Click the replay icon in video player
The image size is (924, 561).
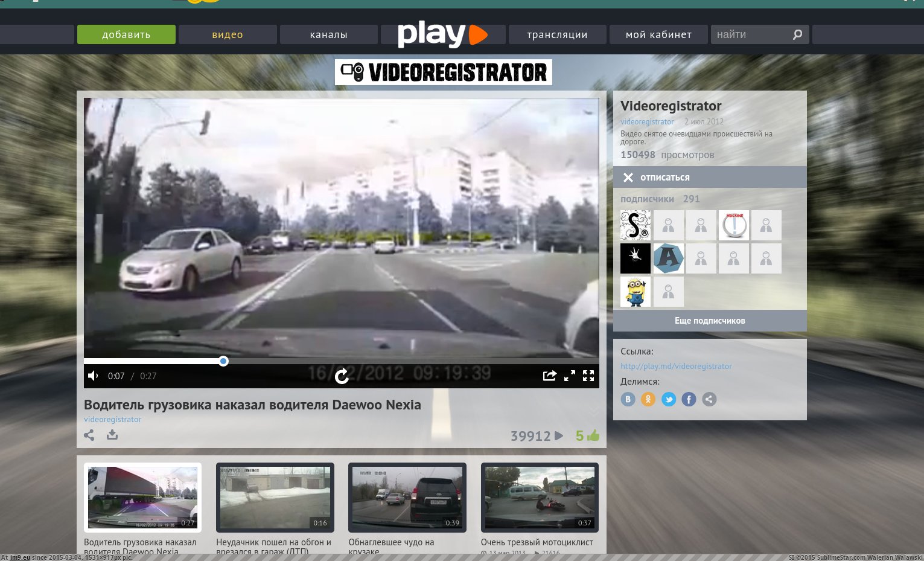[x=342, y=376]
